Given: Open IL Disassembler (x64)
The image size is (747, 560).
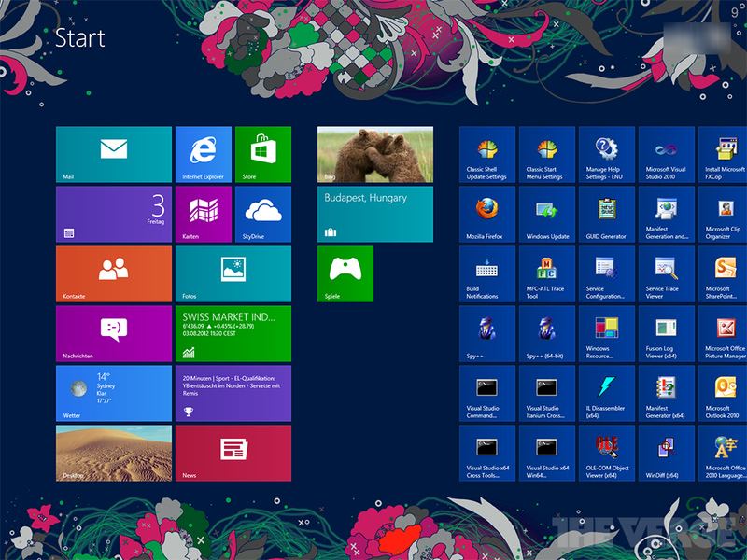Looking at the screenshot, I should (607, 393).
